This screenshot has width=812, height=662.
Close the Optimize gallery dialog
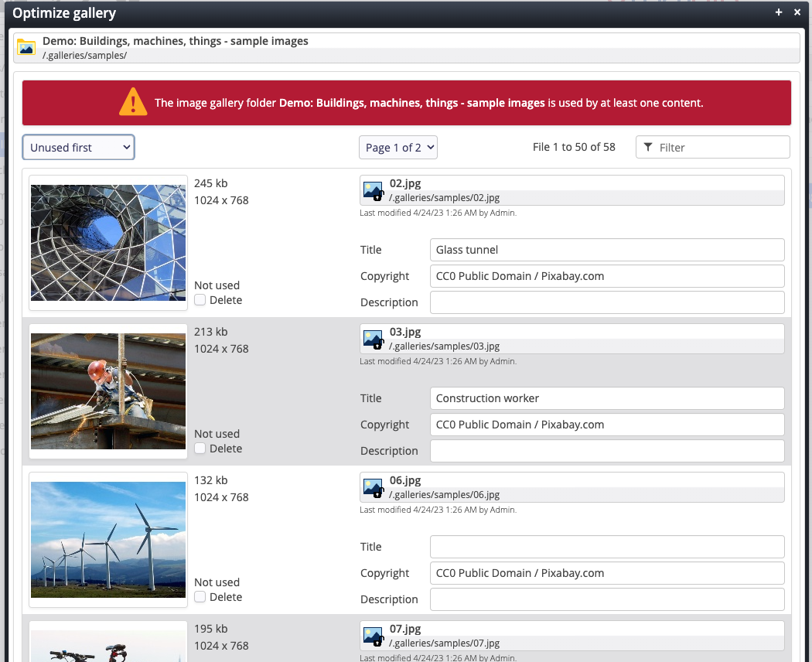[x=797, y=12]
